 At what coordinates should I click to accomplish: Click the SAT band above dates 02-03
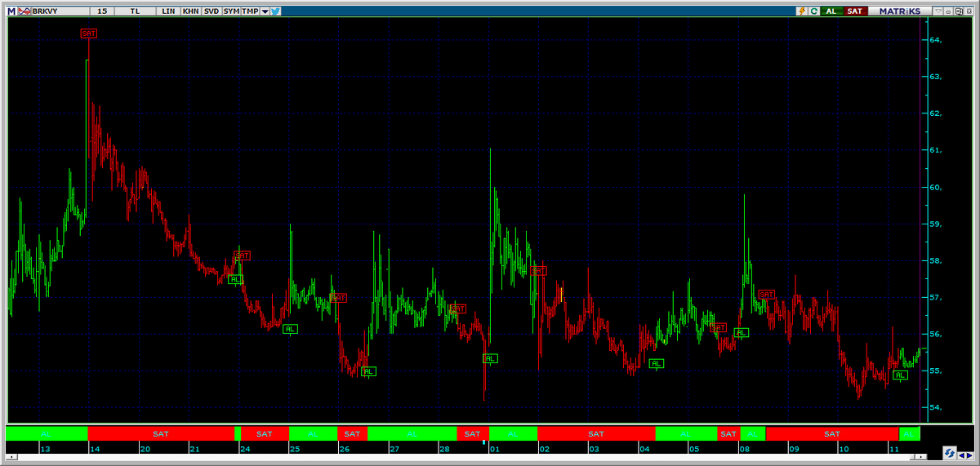click(x=596, y=433)
